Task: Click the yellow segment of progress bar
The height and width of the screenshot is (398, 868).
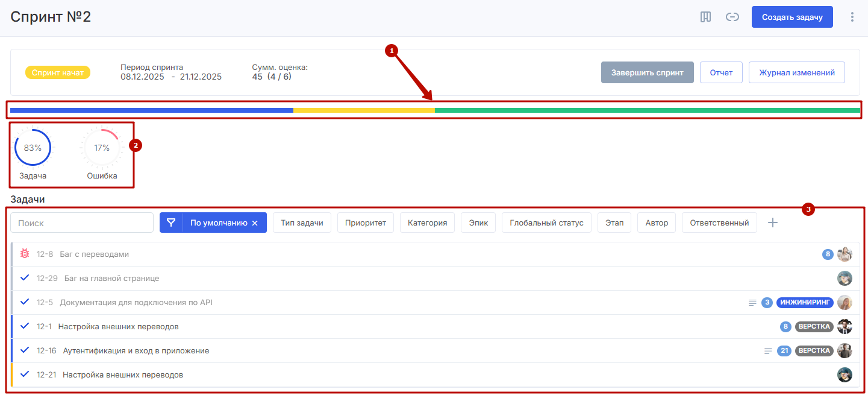Action: (364, 110)
